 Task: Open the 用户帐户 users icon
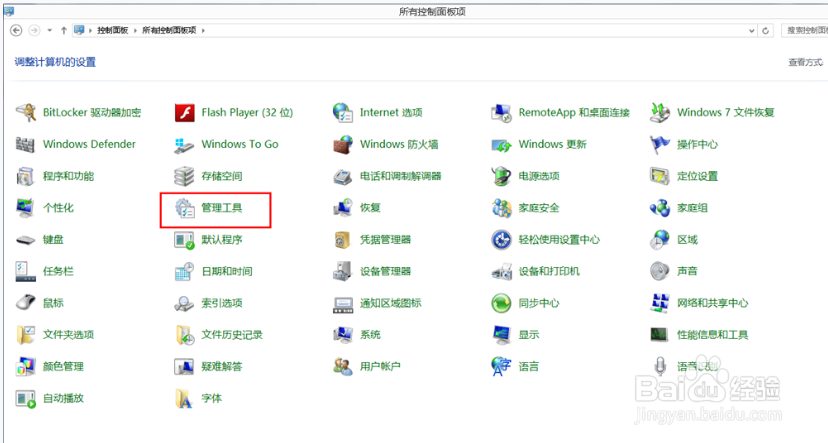click(x=343, y=366)
